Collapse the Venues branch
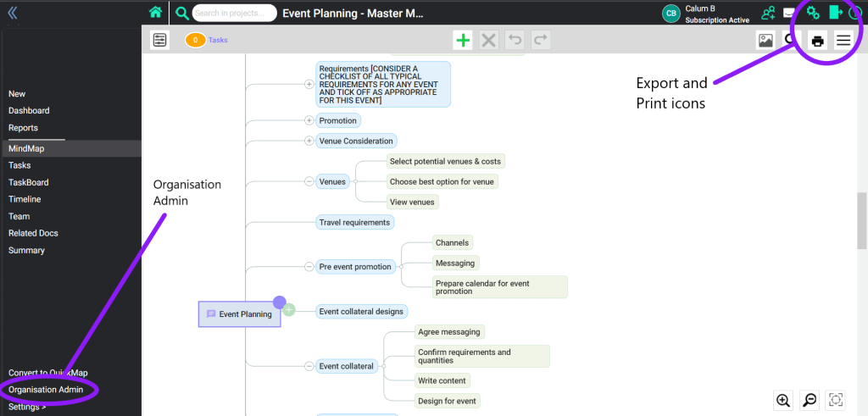868x416 pixels. click(309, 181)
